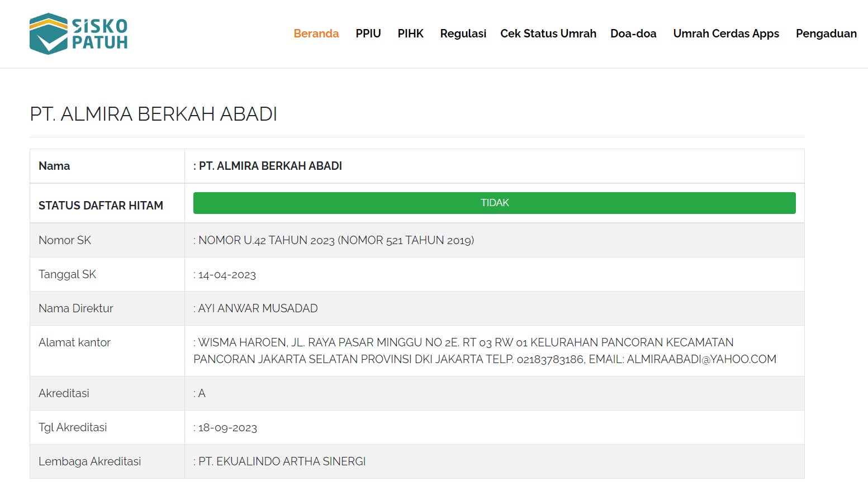Select the date 14-04-2023
The image size is (868, 491).
(x=227, y=275)
